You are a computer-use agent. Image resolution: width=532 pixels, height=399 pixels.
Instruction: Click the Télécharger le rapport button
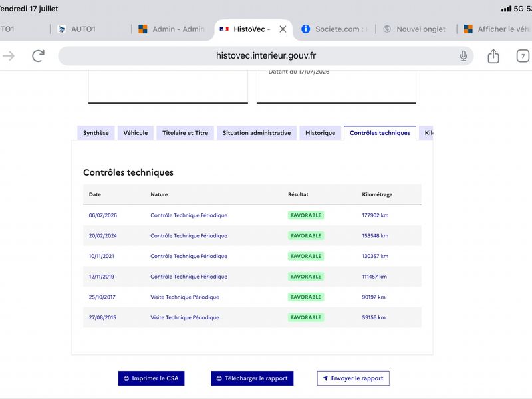(x=252, y=378)
